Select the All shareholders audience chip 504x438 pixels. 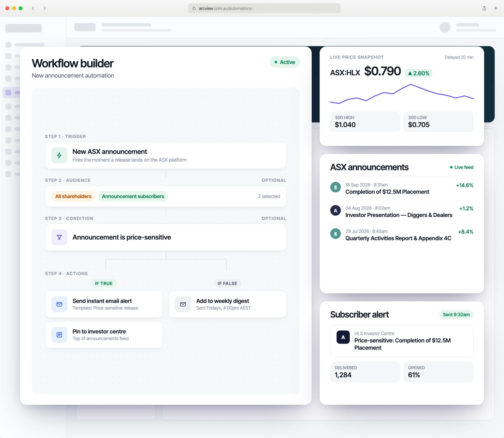pyautogui.click(x=73, y=196)
